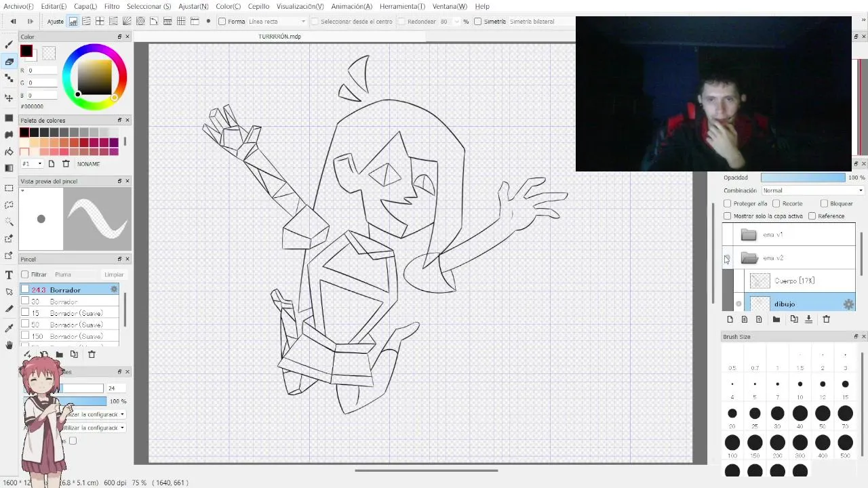Open the Combinación blend mode dropdown

click(x=813, y=190)
